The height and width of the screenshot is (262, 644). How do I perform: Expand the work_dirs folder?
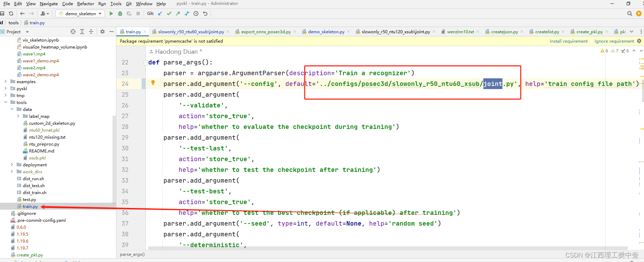(12, 172)
